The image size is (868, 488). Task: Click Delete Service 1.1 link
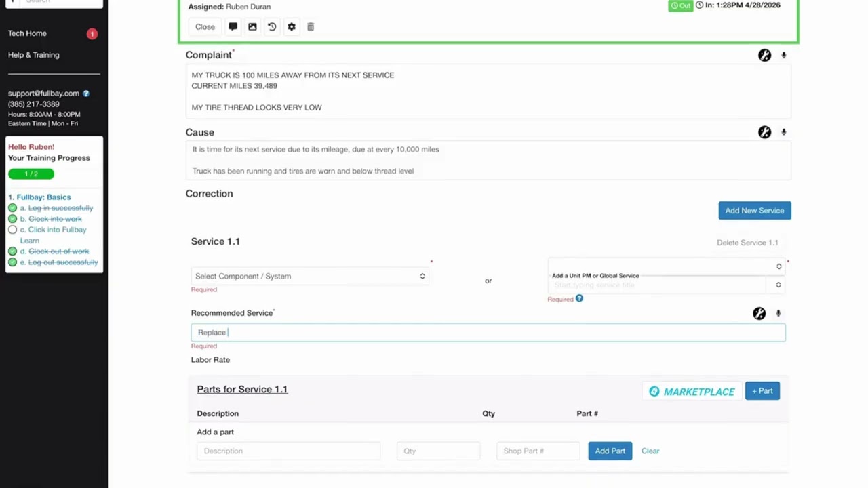(x=747, y=243)
